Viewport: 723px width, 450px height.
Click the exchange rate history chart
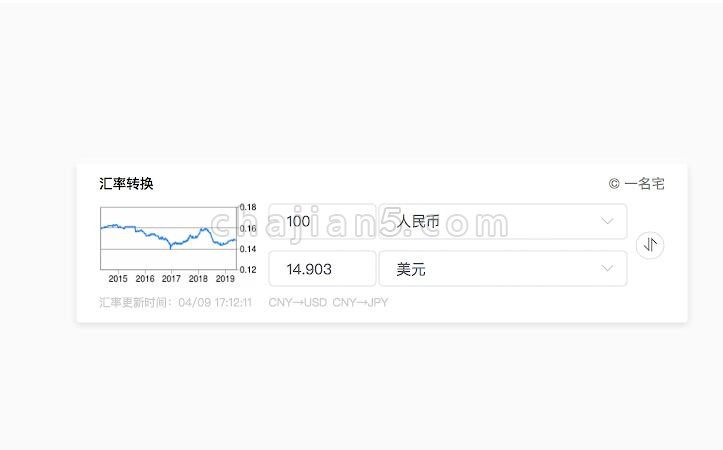click(178, 244)
